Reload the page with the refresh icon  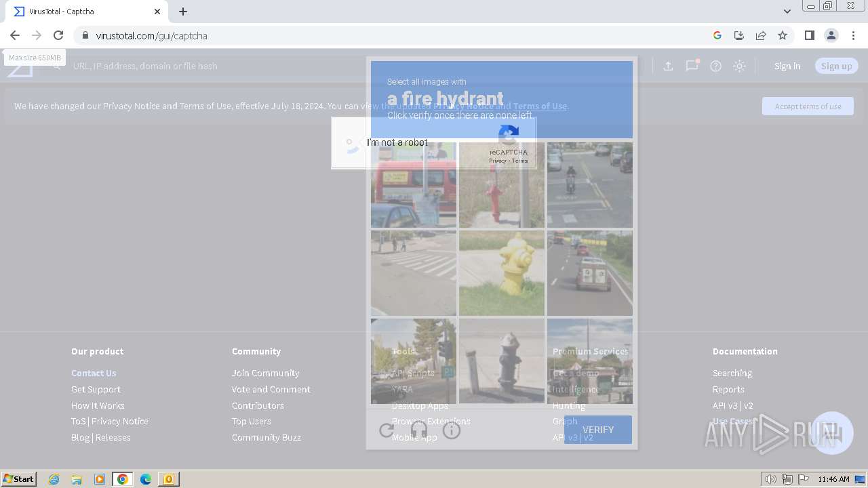point(58,35)
